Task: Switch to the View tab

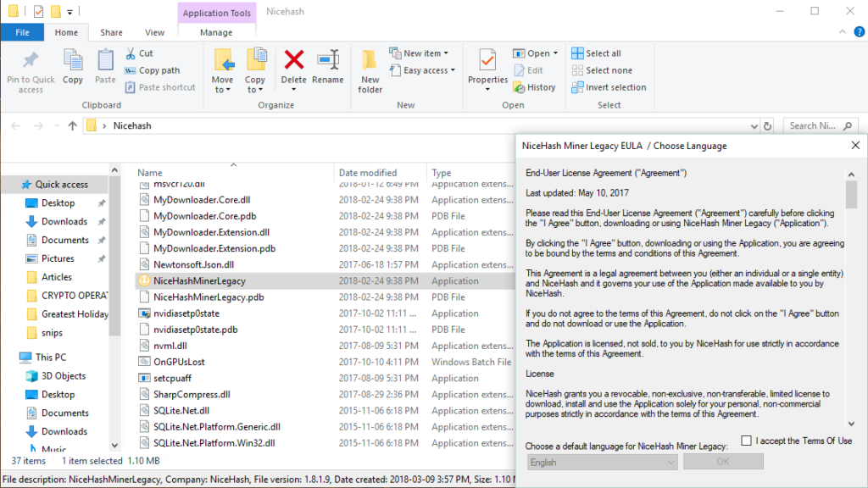Action: (154, 33)
